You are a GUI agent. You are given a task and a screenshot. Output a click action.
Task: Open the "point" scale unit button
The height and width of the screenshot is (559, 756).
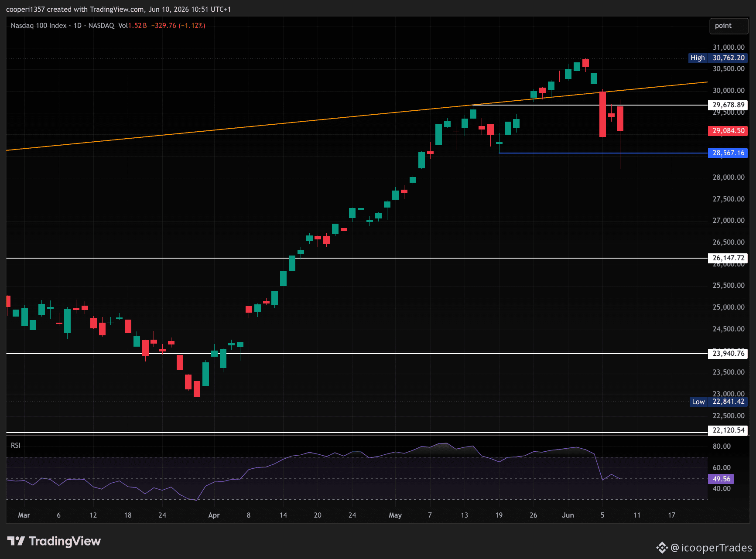(x=729, y=26)
